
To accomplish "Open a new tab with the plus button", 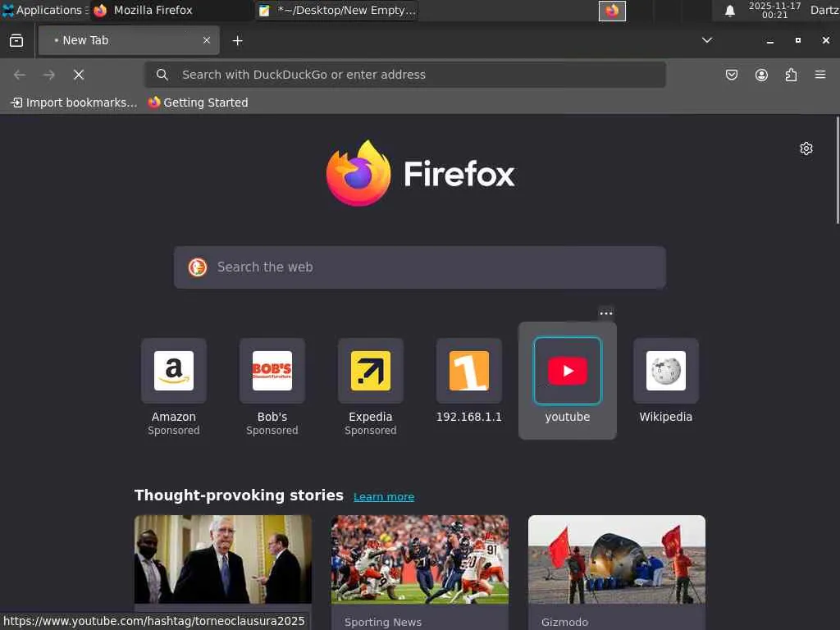I will click(x=237, y=41).
